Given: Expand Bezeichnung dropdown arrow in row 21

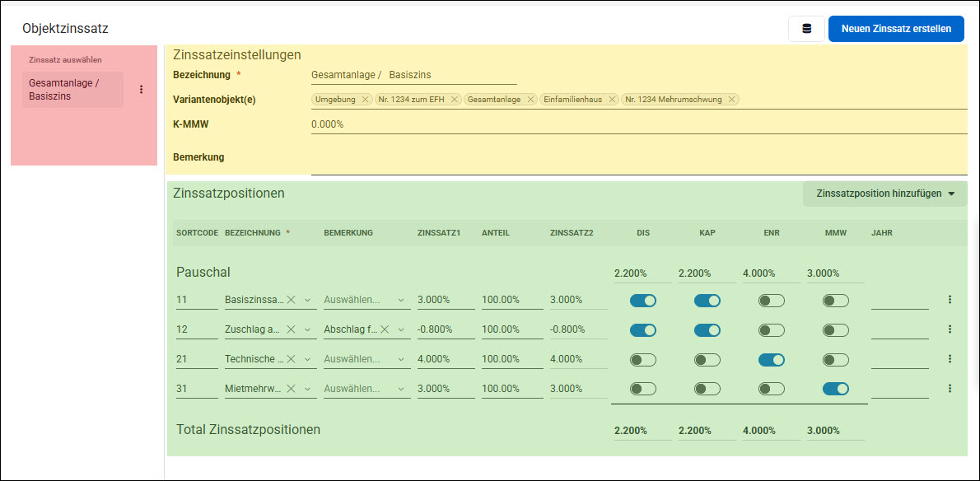Looking at the screenshot, I should [x=307, y=359].
